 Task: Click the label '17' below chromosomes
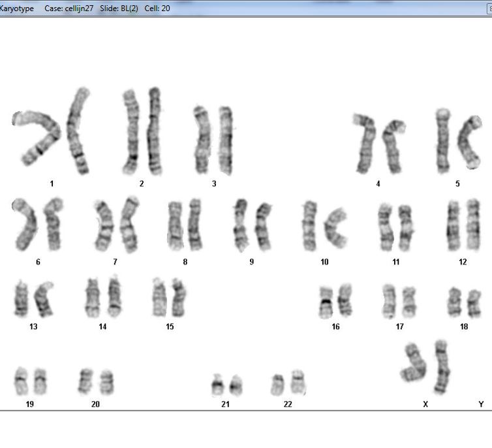[400, 327]
